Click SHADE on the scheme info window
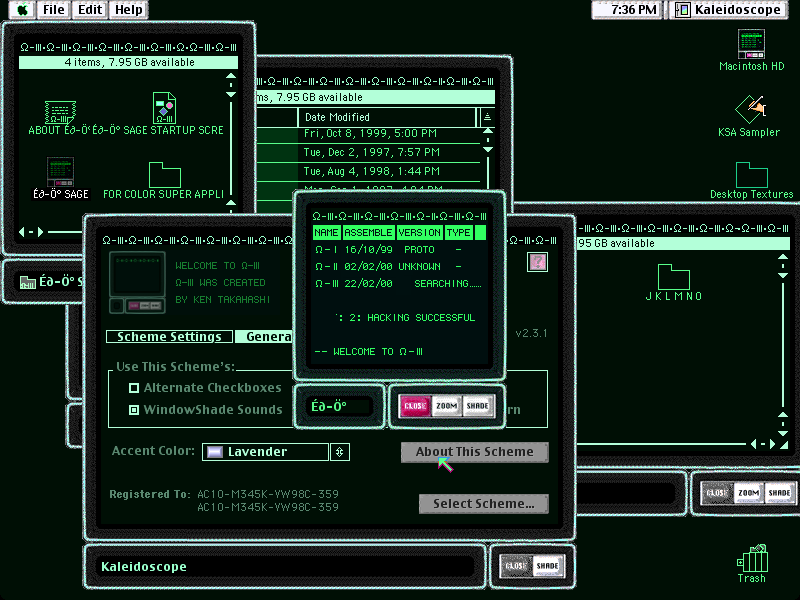The image size is (800, 600). tap(478, 406)
